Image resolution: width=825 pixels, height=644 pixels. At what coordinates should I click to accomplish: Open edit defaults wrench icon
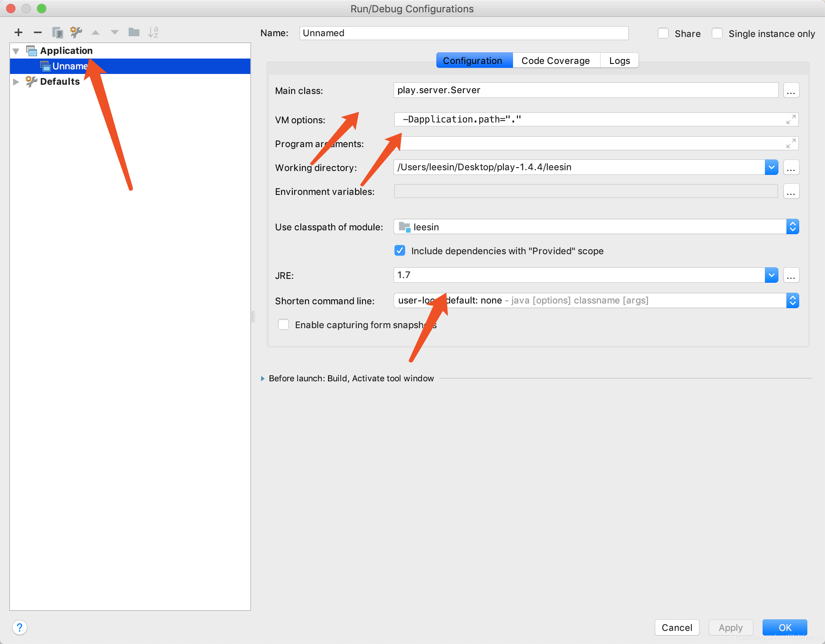click(76, 32)
